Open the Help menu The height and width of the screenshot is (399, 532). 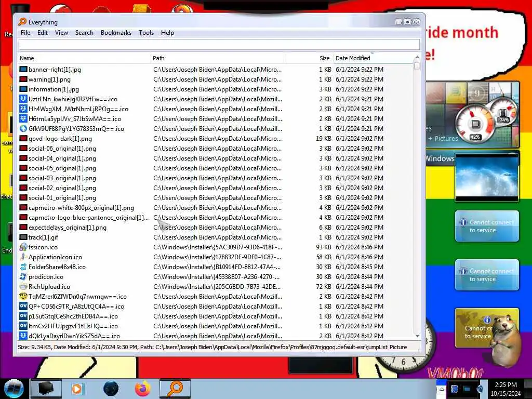point(167,33)
